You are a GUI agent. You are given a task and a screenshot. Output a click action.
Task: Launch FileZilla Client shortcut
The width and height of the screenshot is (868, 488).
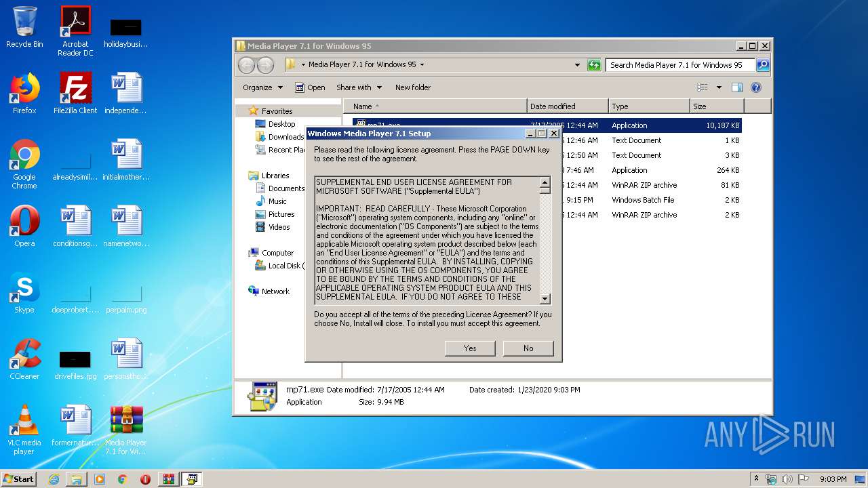coord(75,94)
